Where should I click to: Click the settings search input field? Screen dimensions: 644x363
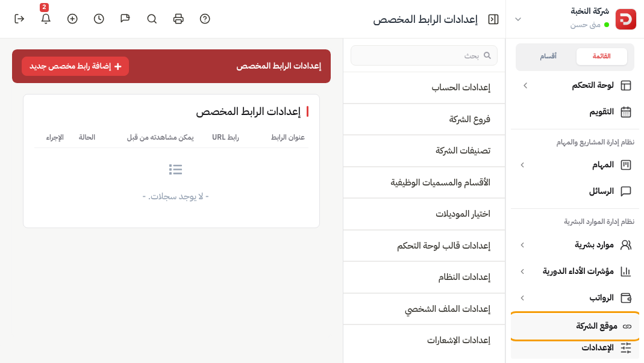(x=424, y=55)
